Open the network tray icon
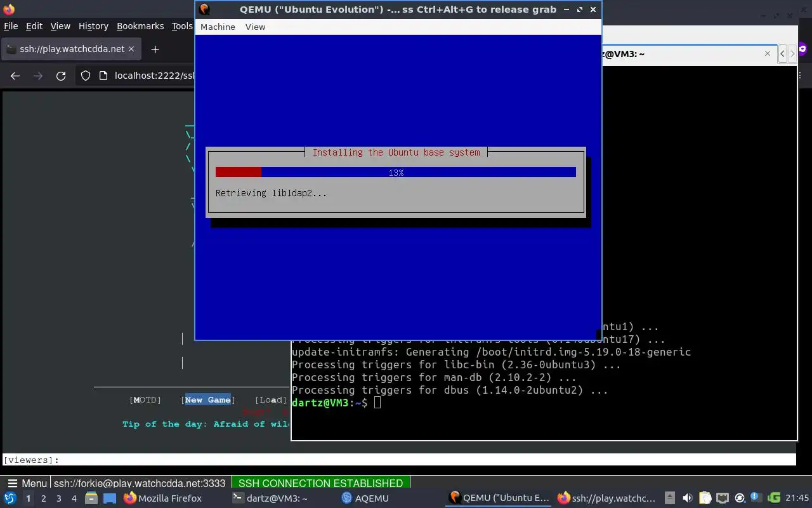The height and width of the screenshot is (508, 812). 722,498
